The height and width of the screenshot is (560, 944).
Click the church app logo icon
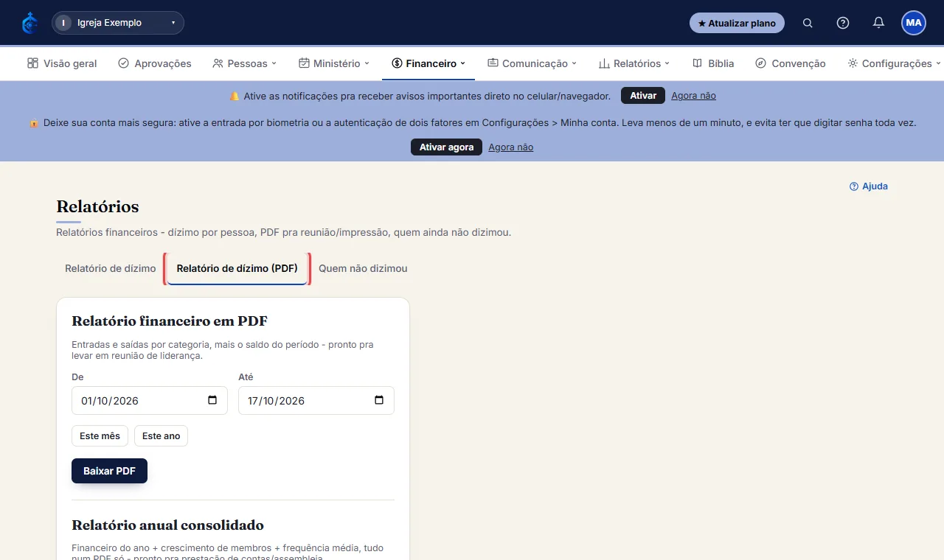click(29, 23)
